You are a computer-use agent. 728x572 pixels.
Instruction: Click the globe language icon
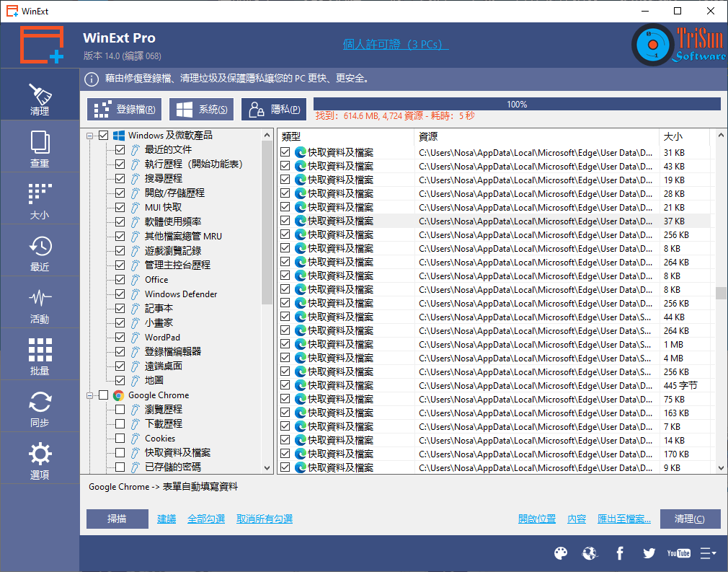590,553
